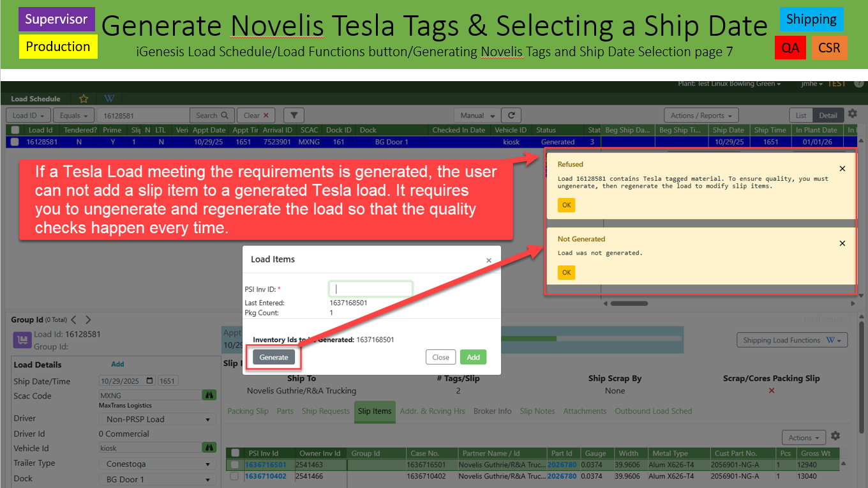Open the Driver Non-PRSP Load dropdown
Viewport: 868px width, 488px height.
pyautogui.click(x=156, y=419)
